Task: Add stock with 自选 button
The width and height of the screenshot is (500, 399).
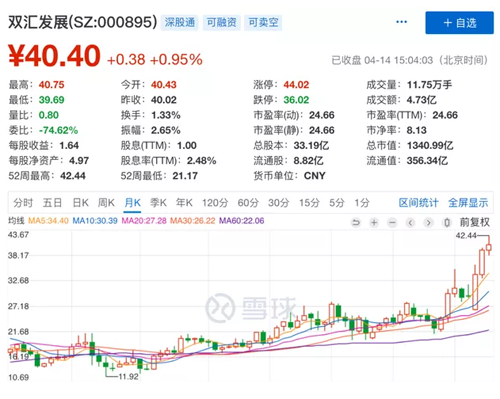Action: coord(459,23)
